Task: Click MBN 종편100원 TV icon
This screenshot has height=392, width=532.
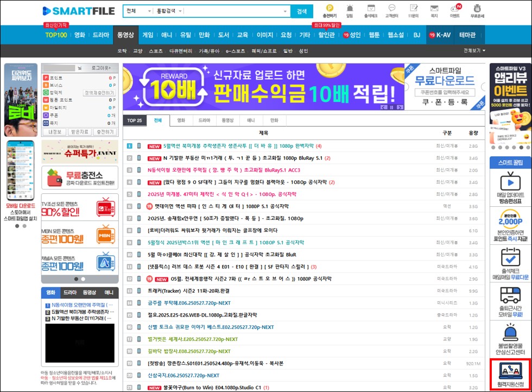Action: [x=106, y=234]
